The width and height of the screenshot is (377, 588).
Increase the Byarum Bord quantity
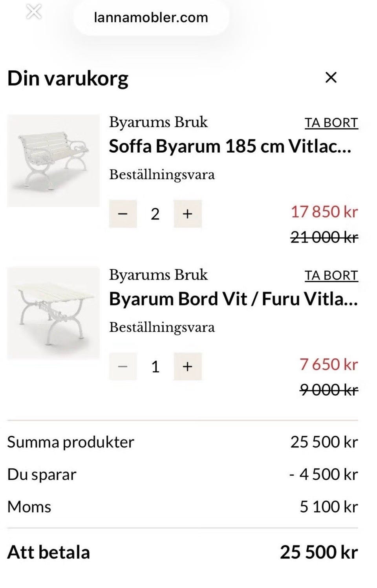(188, 367)
